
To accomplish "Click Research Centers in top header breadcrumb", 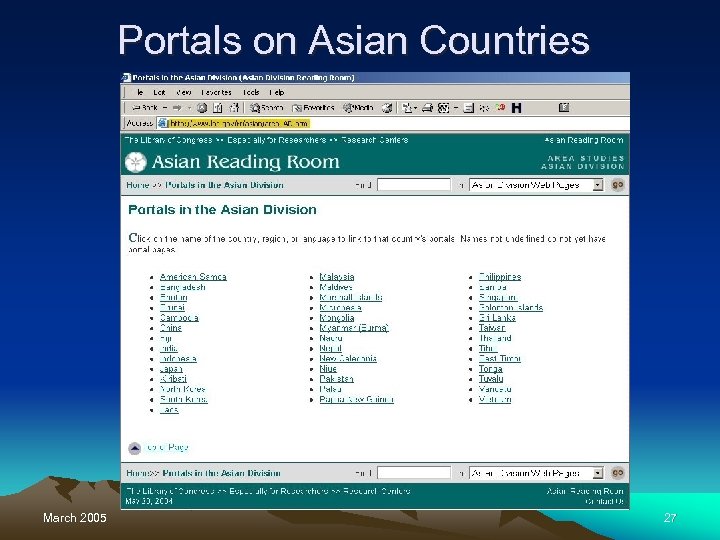I will (375, 140).
